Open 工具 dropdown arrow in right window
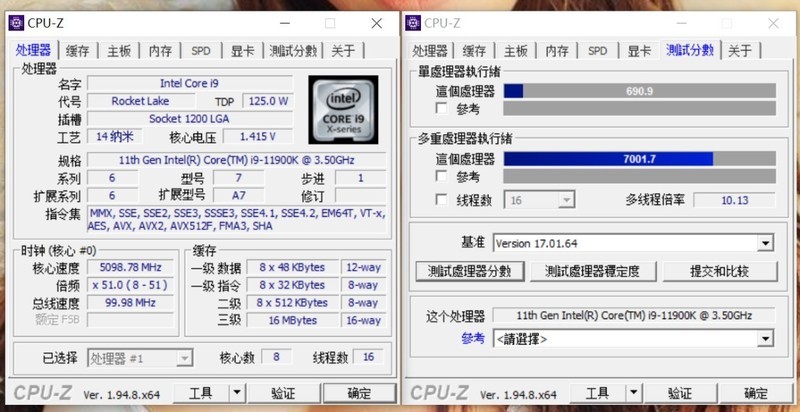 click(633, 393)
